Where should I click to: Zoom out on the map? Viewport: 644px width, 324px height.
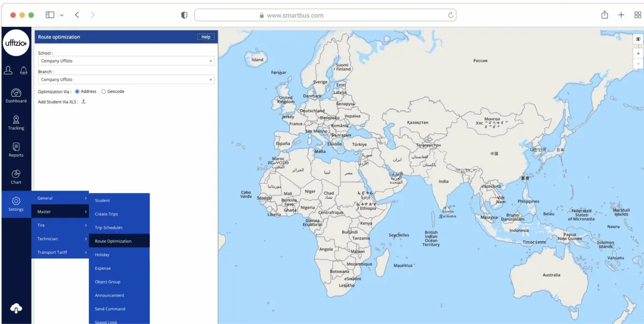(x=638, y=63)
